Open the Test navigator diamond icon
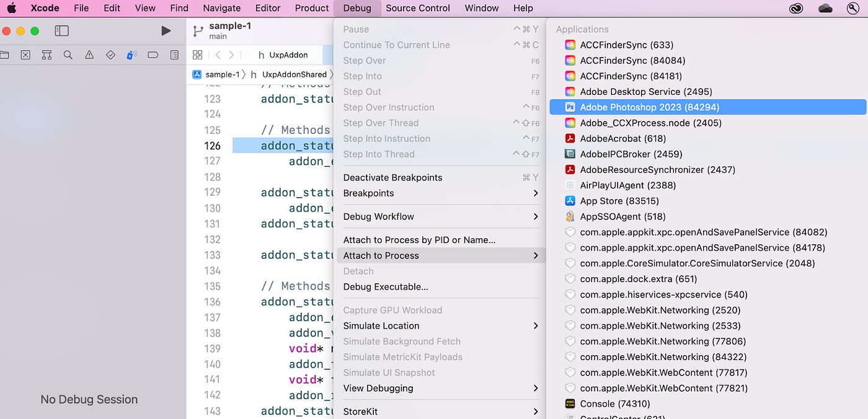This screenshot has width=868, height=419. (110, 55)
